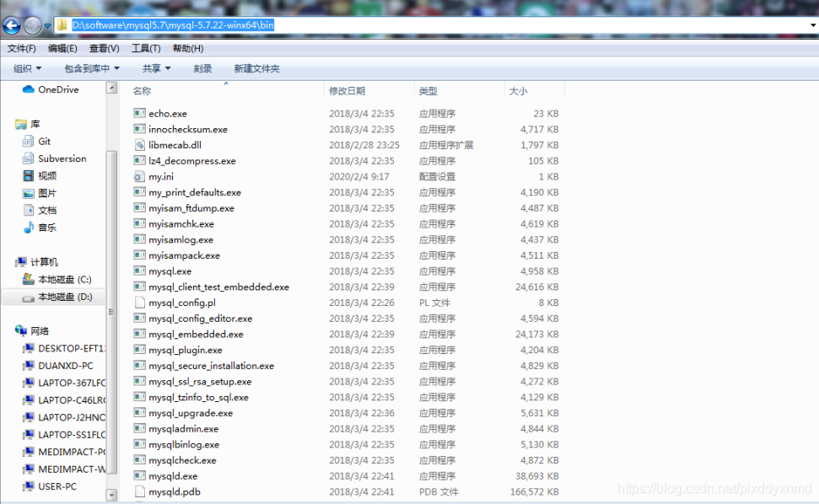Click the 本地磁盘 (D:) drive icon
Screen dimensions: 819x504
[28, 297]
